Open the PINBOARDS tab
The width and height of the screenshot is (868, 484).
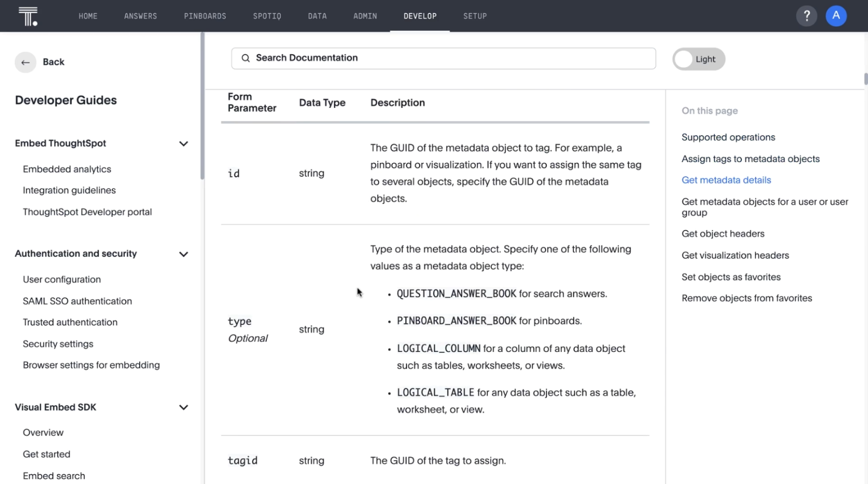tap(205, 16)
